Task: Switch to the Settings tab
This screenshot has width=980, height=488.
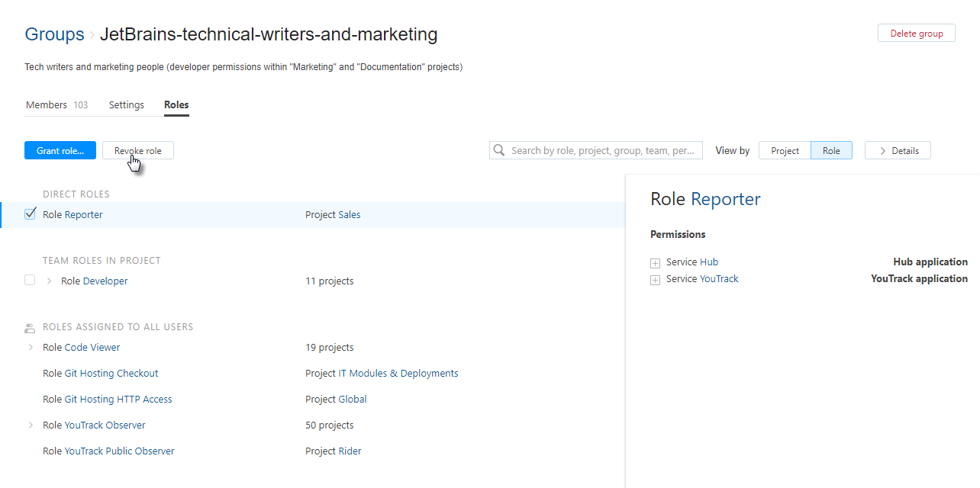Action: pyautogui.click(x=127, y=105)
